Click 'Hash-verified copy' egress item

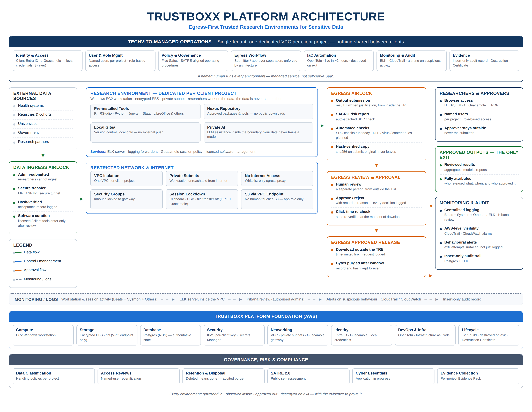352,146
